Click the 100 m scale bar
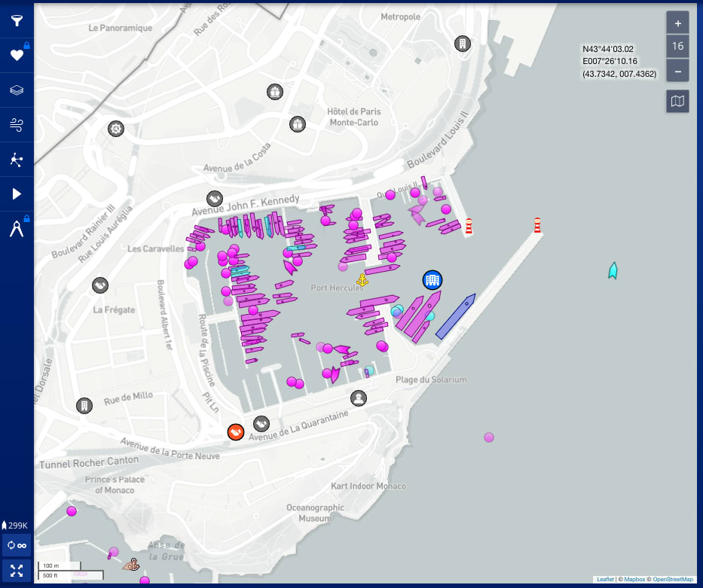 pos(60,566)
